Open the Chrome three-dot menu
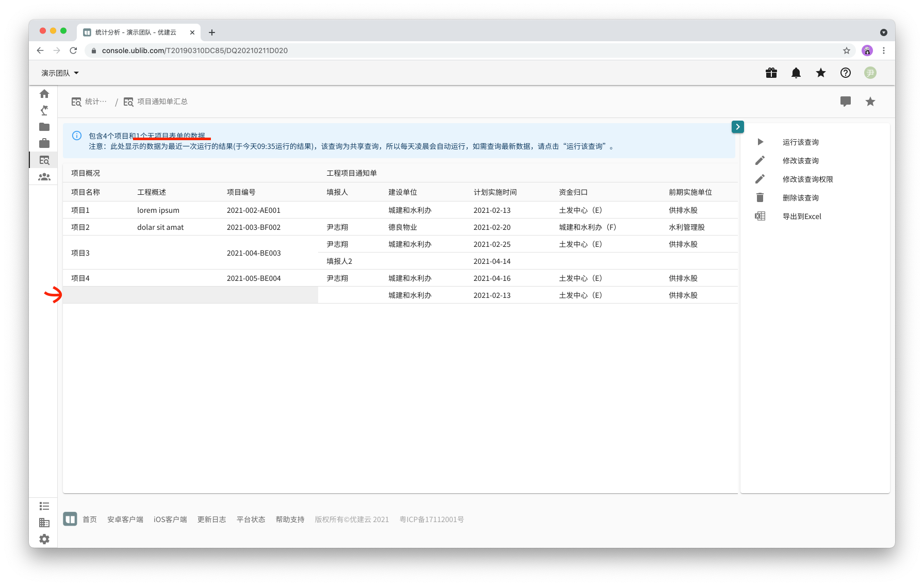The height and width of the screenshot is (586, 924). click(x=883, y=51)
